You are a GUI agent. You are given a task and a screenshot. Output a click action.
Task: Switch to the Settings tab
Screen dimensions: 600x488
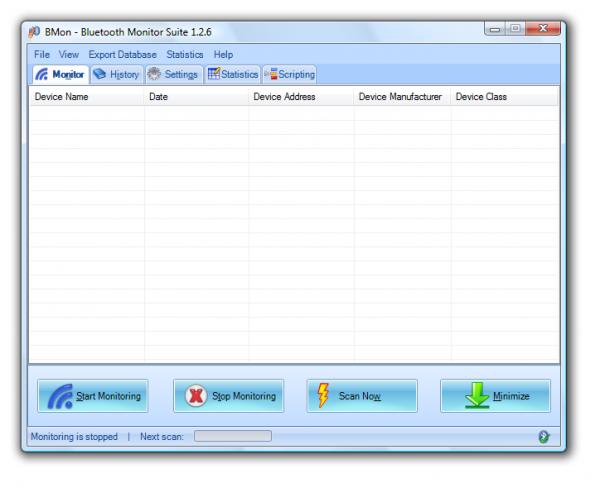coord(174,74)
